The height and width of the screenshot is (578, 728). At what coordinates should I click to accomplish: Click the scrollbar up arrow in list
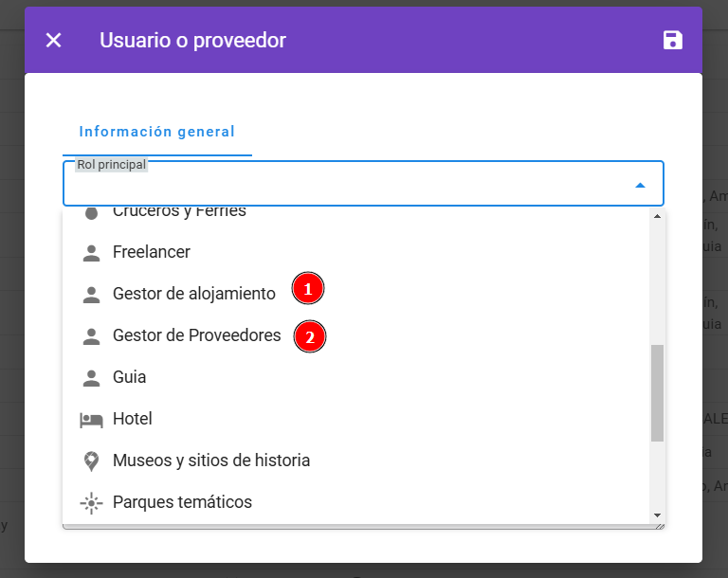coord(657,216)
